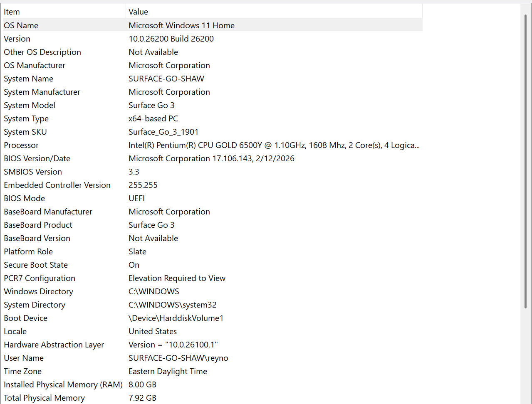
Task: Select 'Microsoft Windows 11 Home' value
Action: pos(181,25)
